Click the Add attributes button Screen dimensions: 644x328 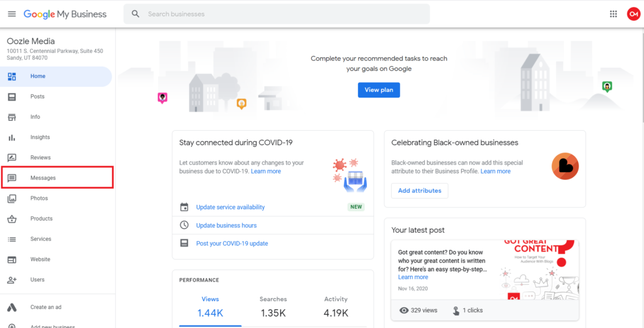(419, 191)
